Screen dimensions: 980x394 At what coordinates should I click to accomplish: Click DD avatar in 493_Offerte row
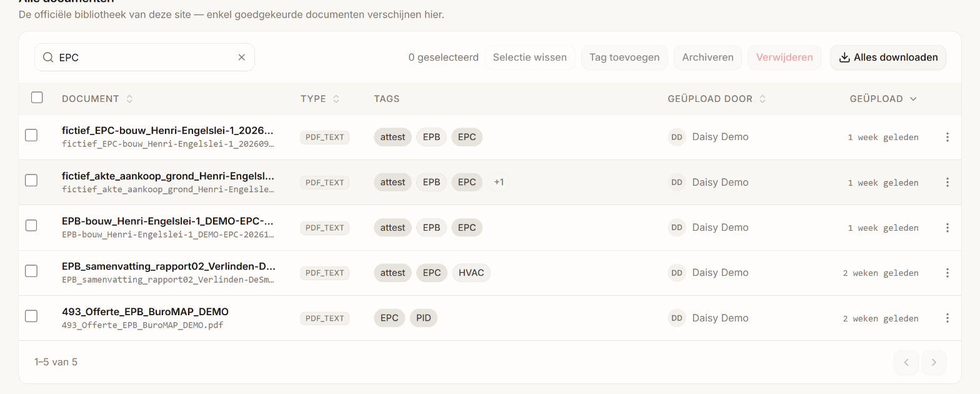click(677, 318)
